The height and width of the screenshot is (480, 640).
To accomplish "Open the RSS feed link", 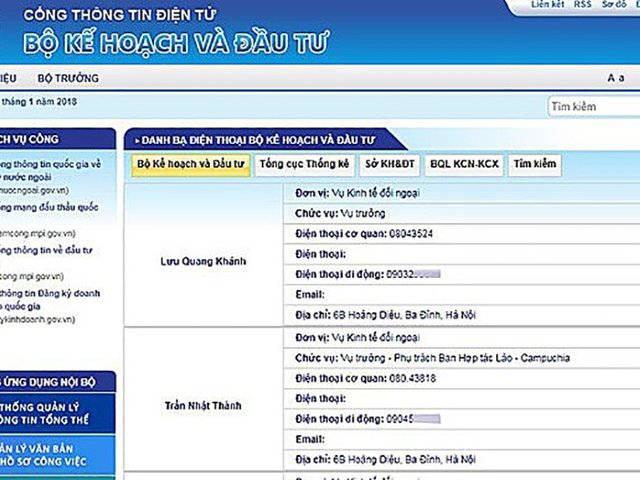I will (582, 5).
